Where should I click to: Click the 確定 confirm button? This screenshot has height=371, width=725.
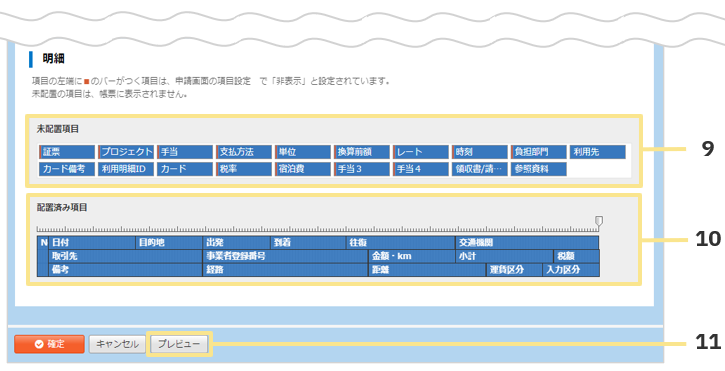(49, 344)
